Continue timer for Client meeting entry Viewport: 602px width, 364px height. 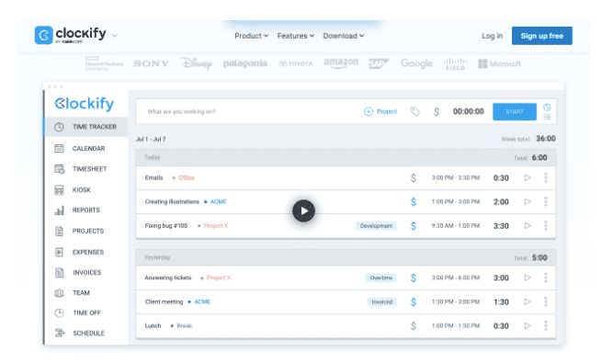tap(528, 301)
